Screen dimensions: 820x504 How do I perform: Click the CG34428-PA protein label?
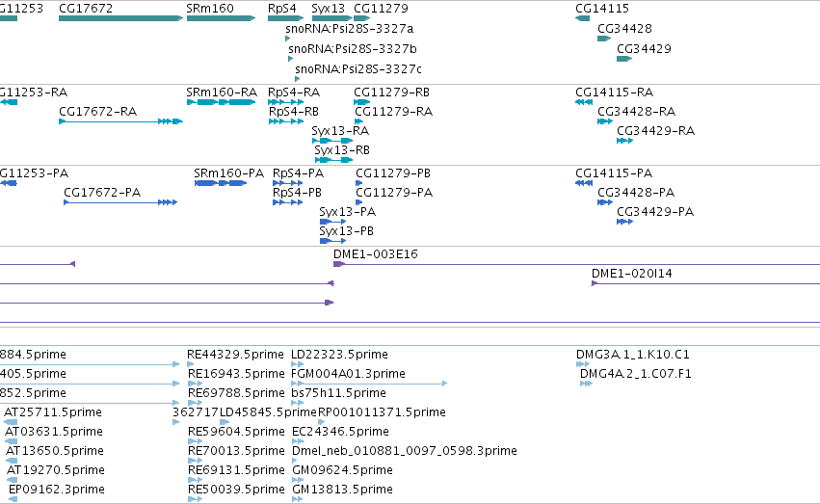636,193
